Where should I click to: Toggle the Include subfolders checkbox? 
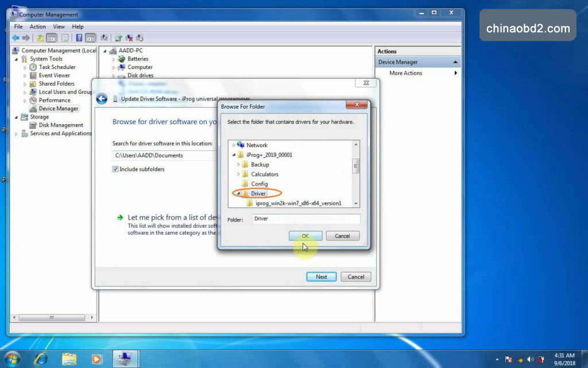(x=115, y=170)
